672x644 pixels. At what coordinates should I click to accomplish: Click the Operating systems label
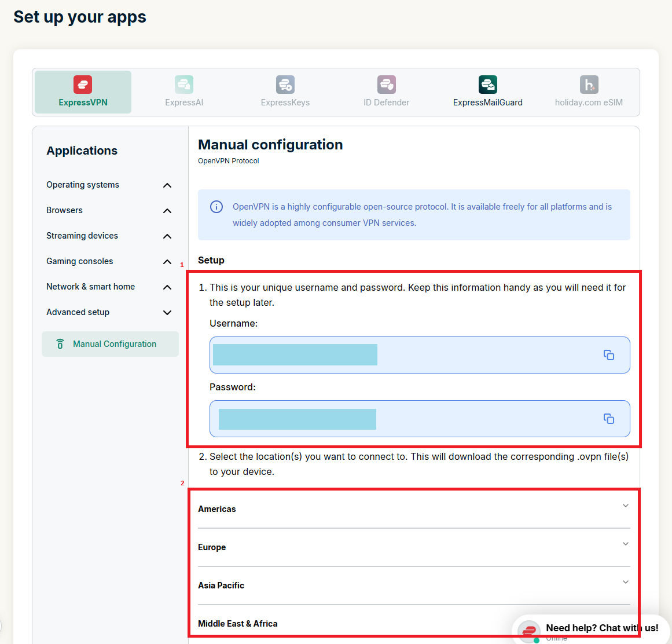point(83,185)
